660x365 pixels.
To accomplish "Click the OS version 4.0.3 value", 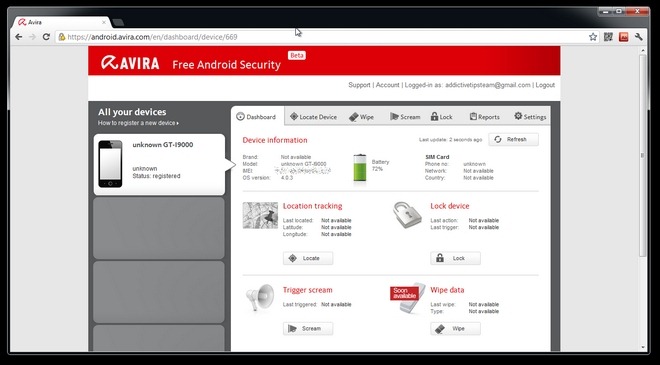I will (287, 178).
